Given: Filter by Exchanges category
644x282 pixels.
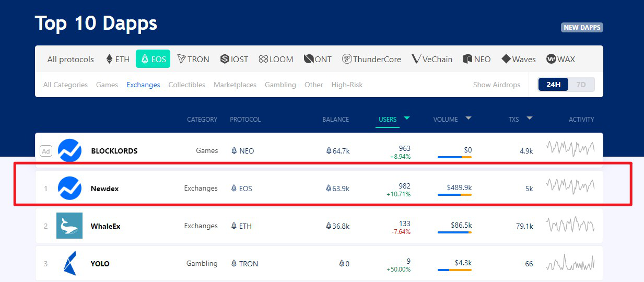Looking at the screenshot, I should pyautogui.click(x=143, y=85).
